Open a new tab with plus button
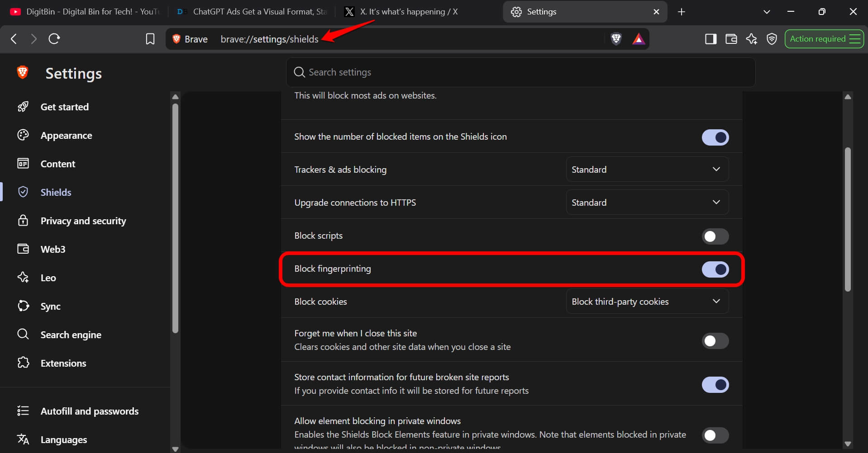Screen dimensions: 868x453 (x=682, y=12)
